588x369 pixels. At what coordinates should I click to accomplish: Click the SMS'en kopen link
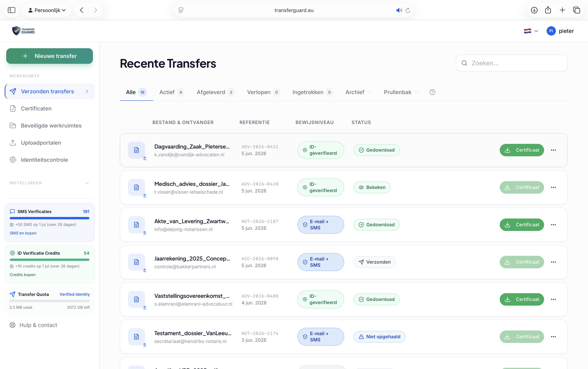[x=23, y=233]
